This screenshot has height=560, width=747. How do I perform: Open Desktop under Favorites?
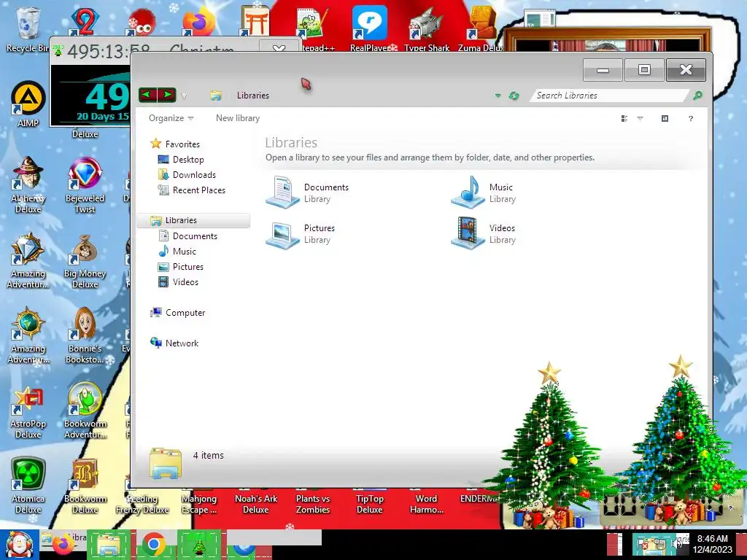pos(181,160)
